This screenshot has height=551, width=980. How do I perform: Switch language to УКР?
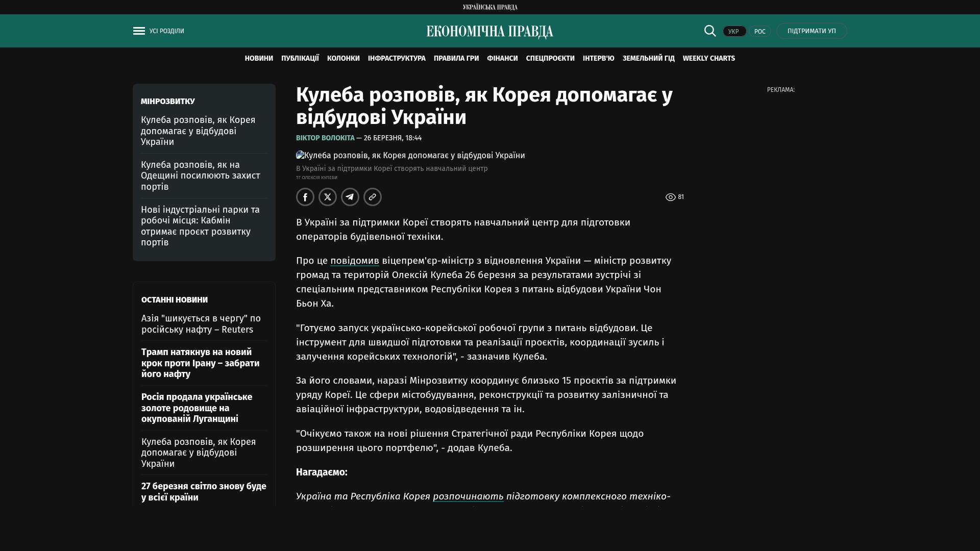click(x=734, y=32)
